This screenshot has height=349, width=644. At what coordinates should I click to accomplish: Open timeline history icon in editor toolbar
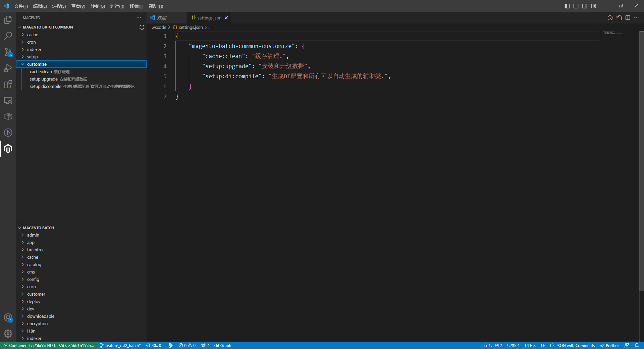pos(610,18)
